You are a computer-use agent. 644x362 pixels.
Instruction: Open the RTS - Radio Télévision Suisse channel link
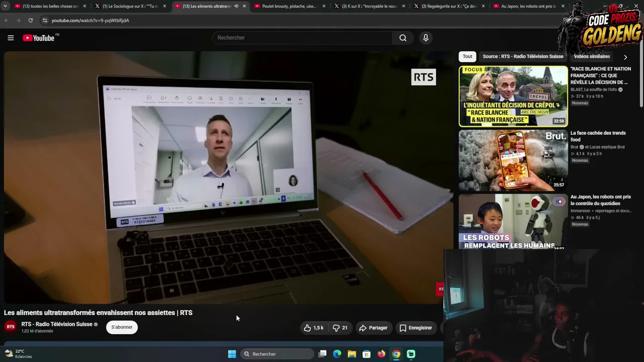click(x=57, y=324)
